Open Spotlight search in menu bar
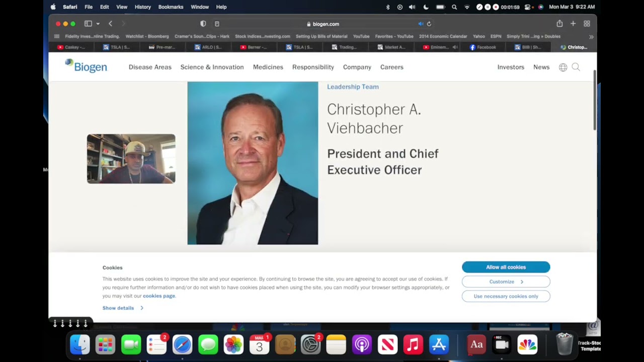The image size is (644, 362). click(x=454, y=7)
